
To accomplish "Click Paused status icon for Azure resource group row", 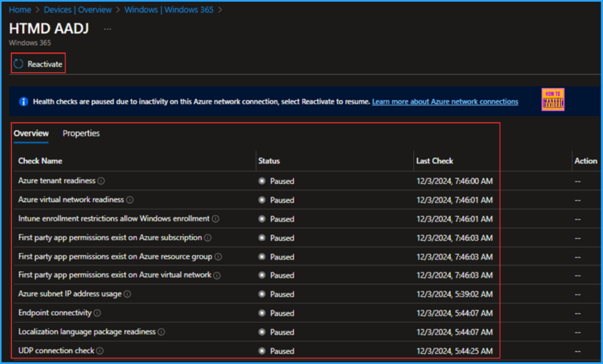I will pyautogui.click(x=262, y=257).
